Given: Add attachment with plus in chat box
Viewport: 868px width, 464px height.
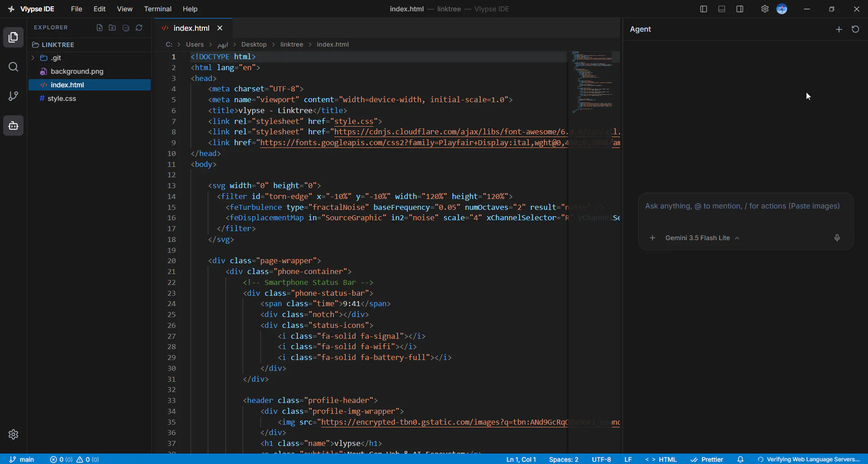Looking at the screenshot, I should pyautogui.click(x=653, y=238).
